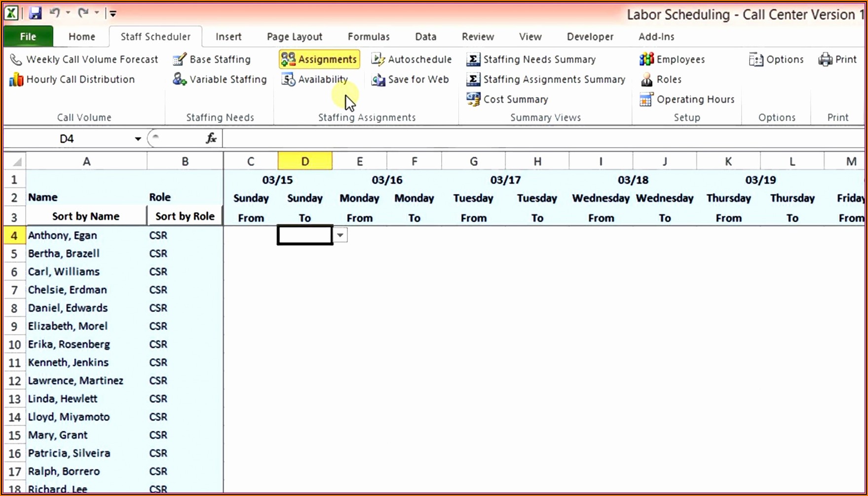Open Operating Hours setup
The height and width of the screenshot is (496, 868).
tap(687, 99)
